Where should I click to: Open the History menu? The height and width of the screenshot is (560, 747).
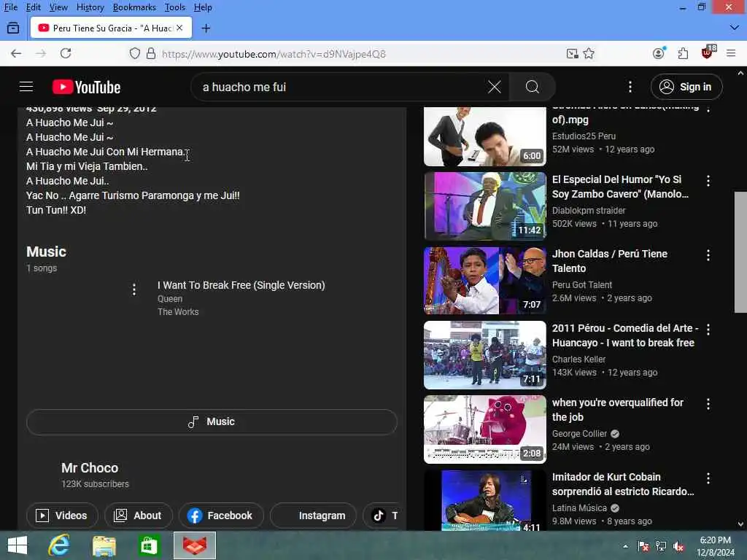tap(90, 7)
